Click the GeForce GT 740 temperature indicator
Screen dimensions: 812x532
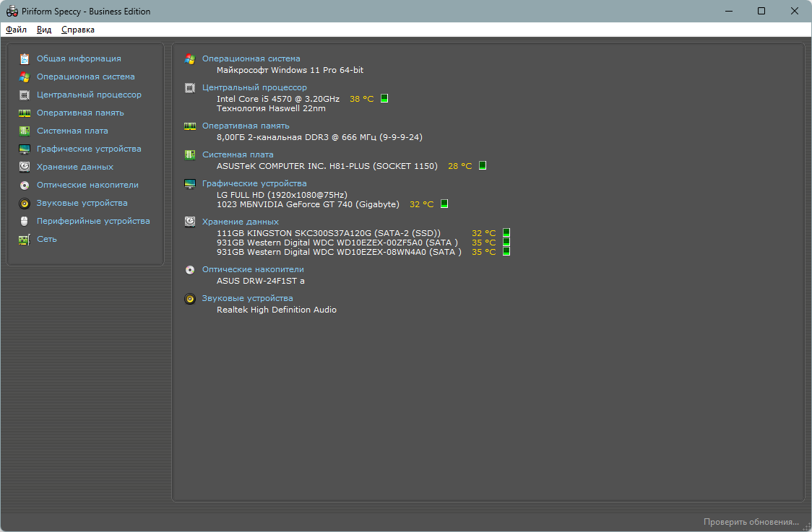click(444, 204)
